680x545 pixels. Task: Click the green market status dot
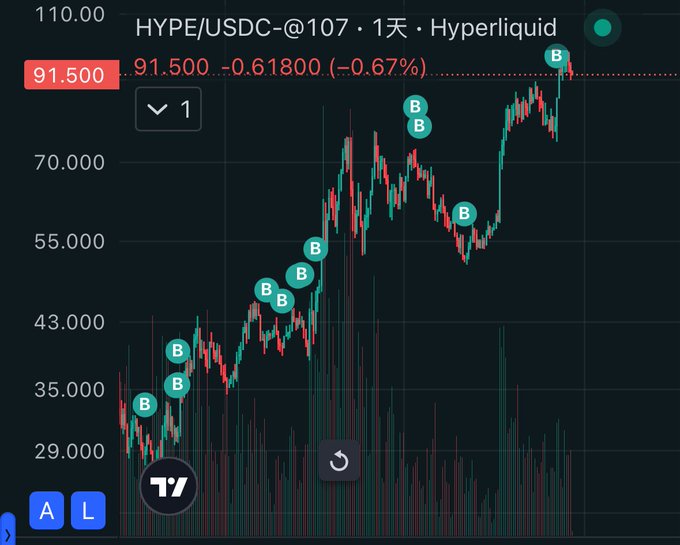(x=602, y=28)
